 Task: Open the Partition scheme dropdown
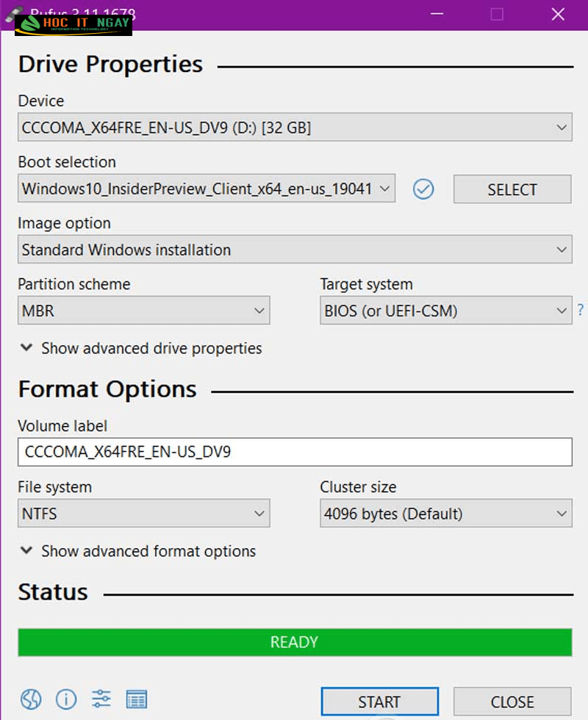click(x=144, y=310)
